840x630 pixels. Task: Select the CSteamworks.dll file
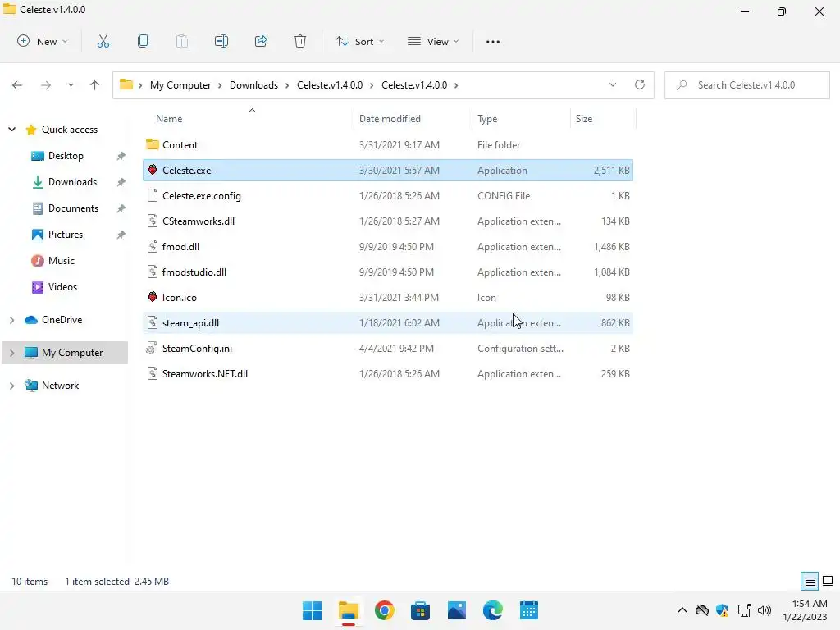coord(388,221)
